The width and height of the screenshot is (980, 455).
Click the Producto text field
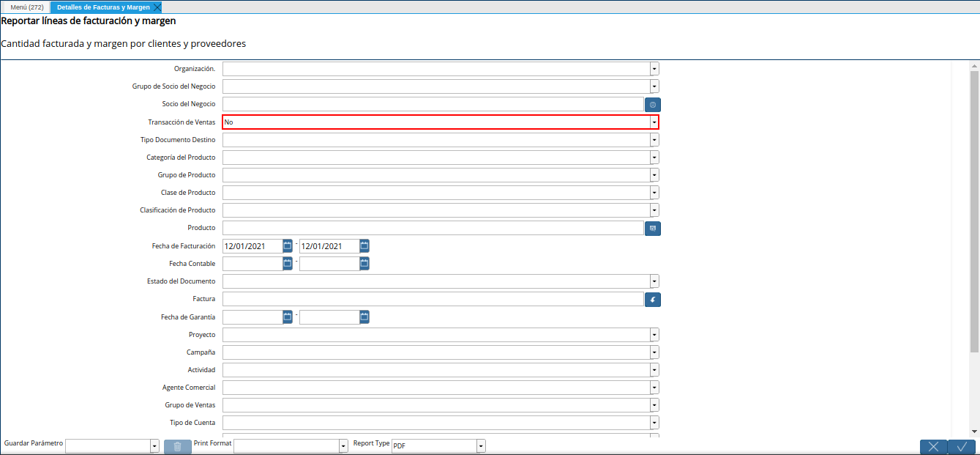pos(433,229)
